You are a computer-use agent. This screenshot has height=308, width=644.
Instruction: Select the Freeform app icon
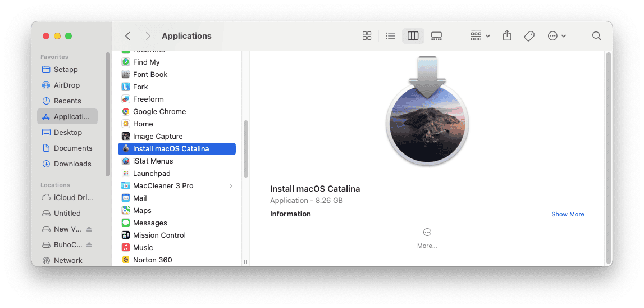click(126, 99)
